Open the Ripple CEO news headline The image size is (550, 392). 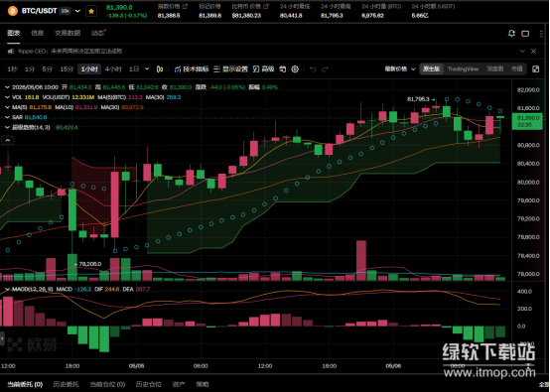[70, 52]
